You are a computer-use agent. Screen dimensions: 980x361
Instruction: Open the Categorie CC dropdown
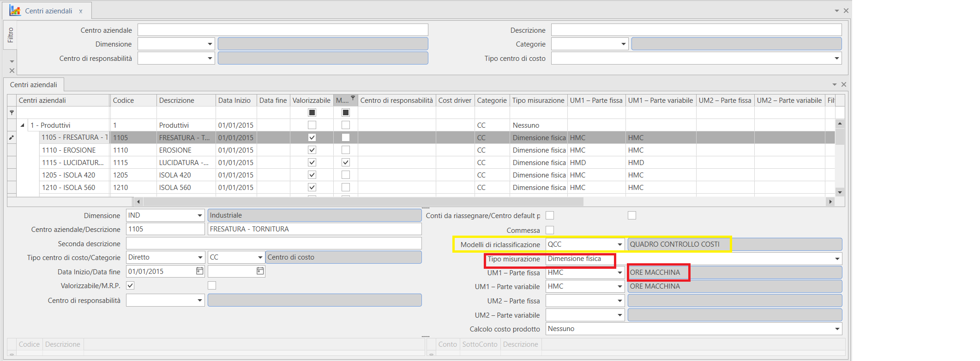[260, 257]
